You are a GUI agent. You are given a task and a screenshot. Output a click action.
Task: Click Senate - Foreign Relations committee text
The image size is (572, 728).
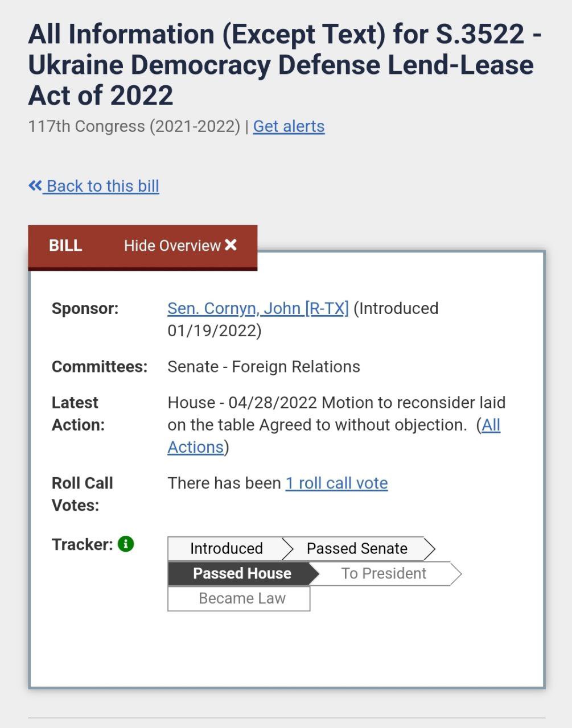264,367
